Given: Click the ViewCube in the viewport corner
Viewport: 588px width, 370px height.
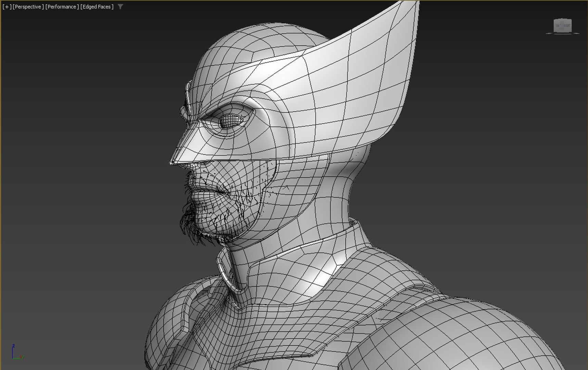Looking at the screenshot, I should click(563, 26).
